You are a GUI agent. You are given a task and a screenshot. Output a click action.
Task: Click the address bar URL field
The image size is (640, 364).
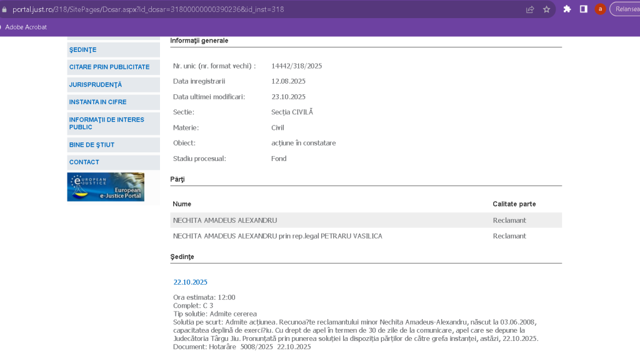(250, 9)
